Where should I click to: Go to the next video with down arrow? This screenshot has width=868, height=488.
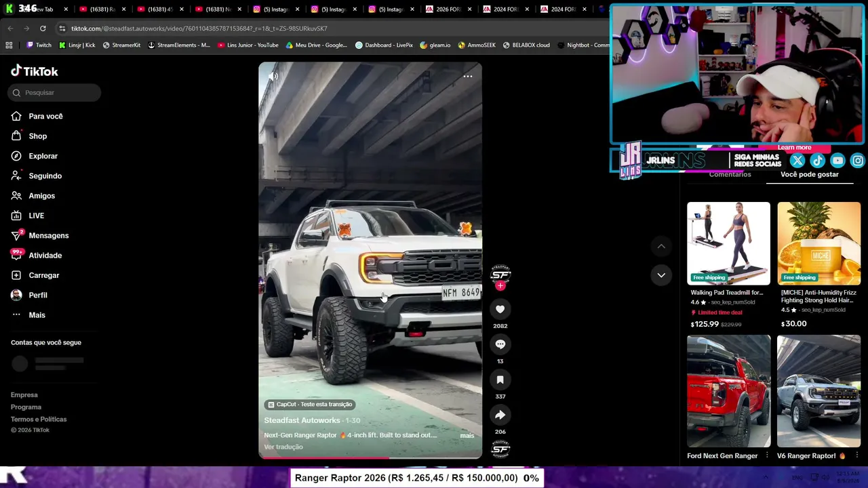[661, 274]
